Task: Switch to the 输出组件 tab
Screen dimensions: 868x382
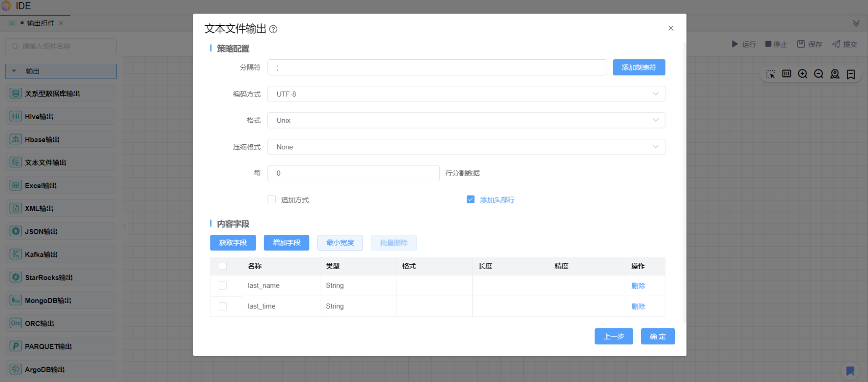Action: [40, 23]
